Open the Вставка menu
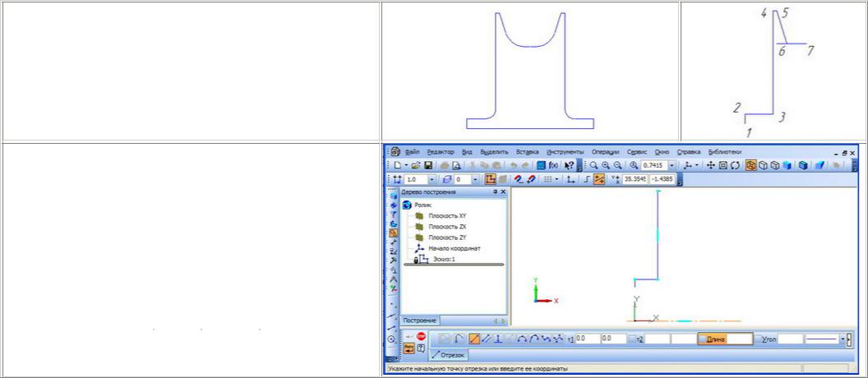 527,152
